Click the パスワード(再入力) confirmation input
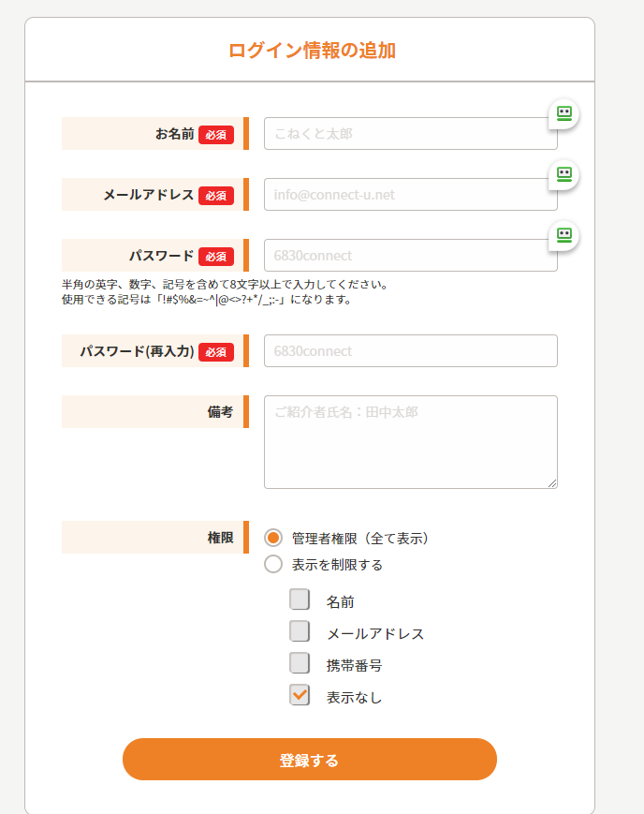This screenshot has width=644, height=814. coord(410,351)
